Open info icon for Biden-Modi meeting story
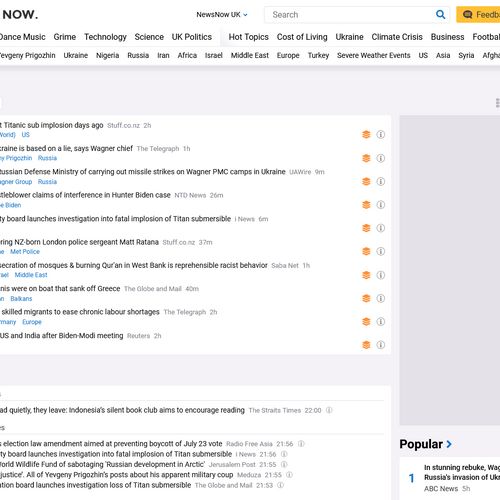The image size is (500, 500). pos(381,345)
